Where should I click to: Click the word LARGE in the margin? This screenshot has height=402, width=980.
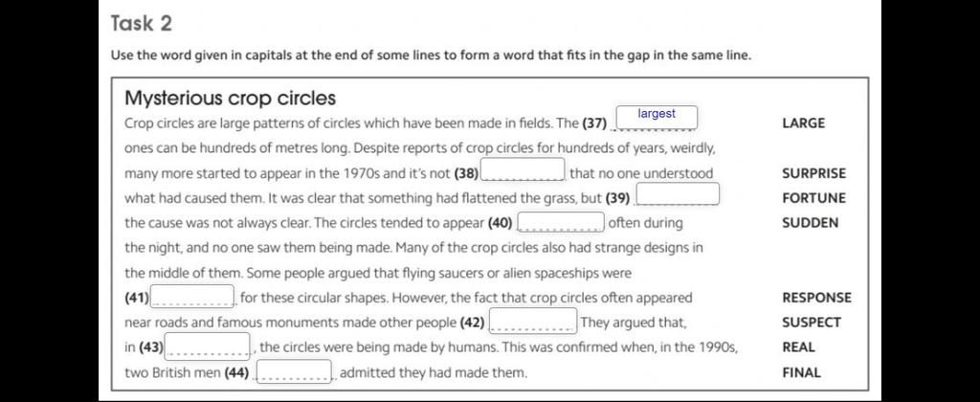click(803, 123)
